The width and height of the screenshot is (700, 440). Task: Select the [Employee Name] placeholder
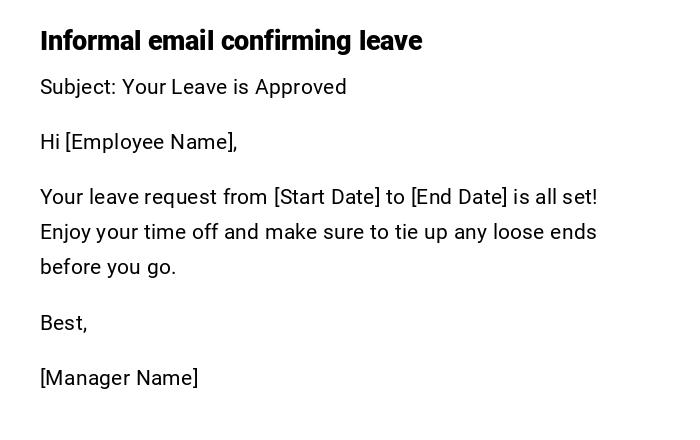coord(149,142)
